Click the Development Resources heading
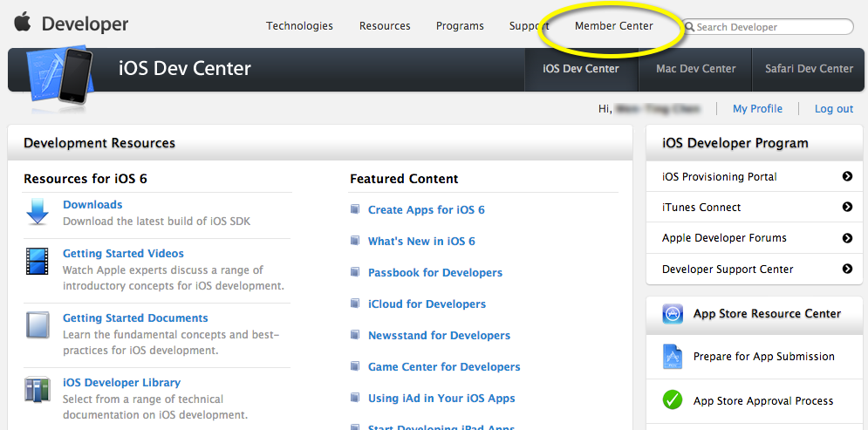Image resolution: width=868 pixels, height=430 pixels. click(x=99, y=143)
